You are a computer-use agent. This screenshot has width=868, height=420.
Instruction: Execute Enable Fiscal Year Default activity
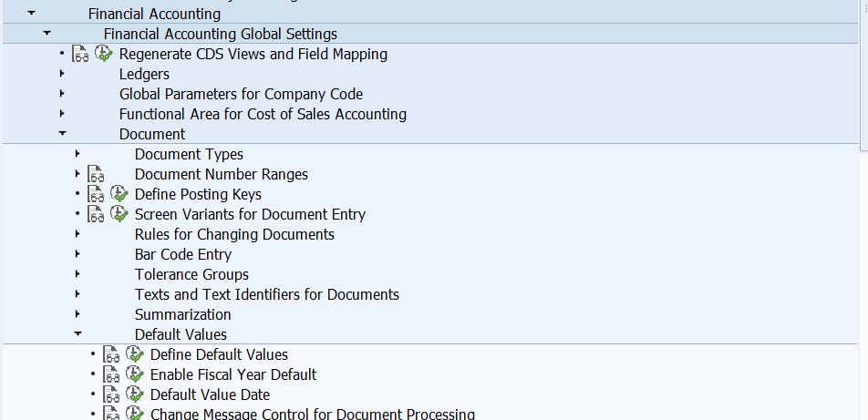click(135, 374)
